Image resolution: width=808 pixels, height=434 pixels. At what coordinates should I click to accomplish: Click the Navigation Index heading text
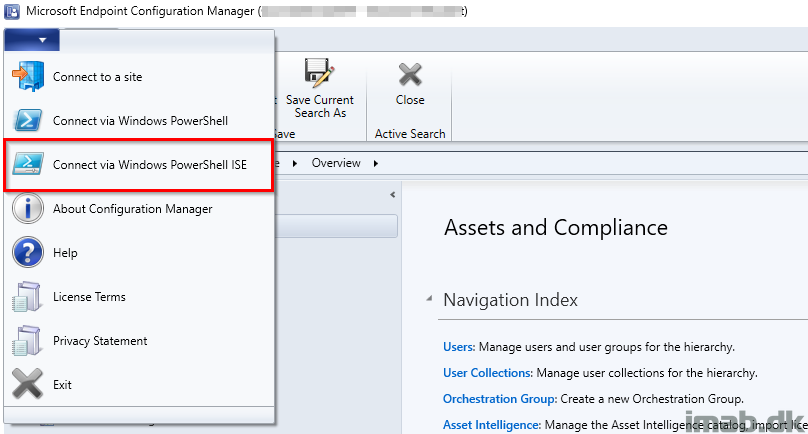point(511,299)
